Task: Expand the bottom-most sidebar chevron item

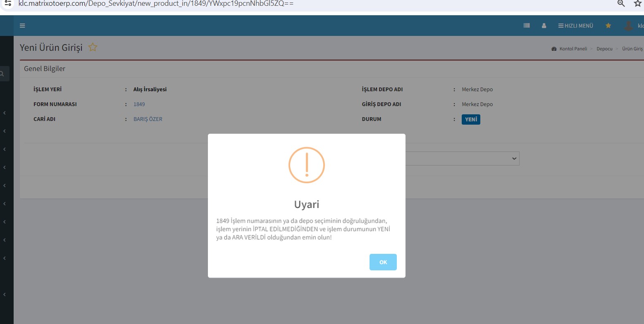Action: tap(5, 294)
